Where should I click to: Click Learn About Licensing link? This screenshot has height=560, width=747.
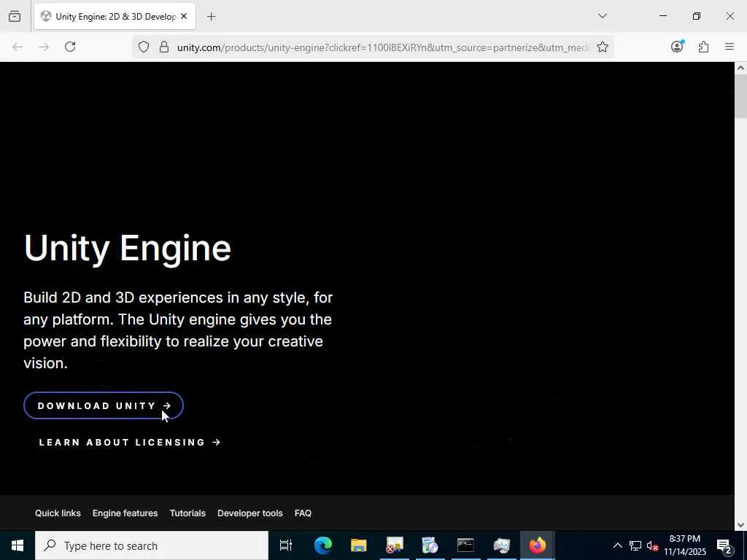coord(130,443)
